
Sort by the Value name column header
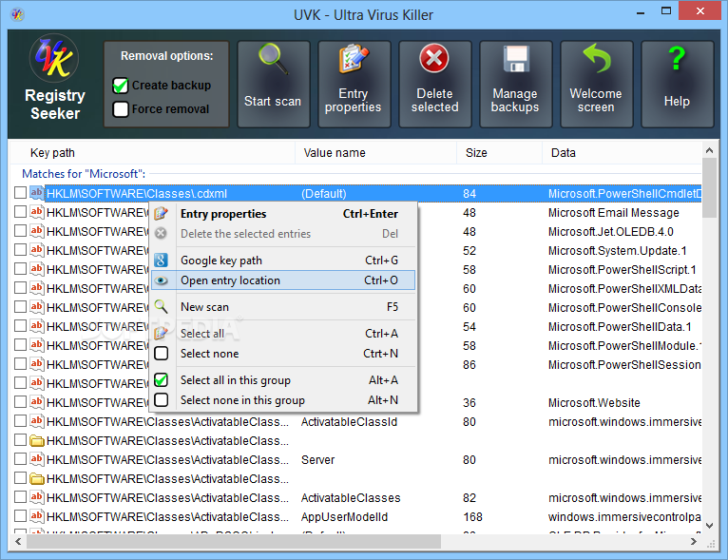[375, 153]
